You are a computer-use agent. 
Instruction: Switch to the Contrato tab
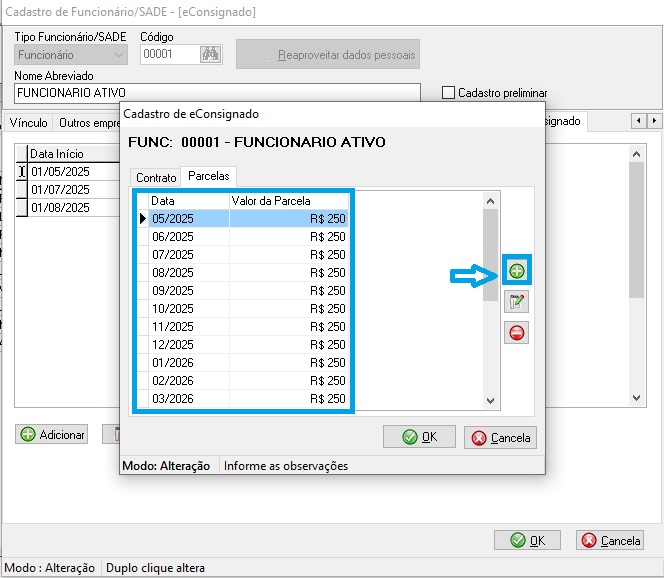pos(156,177)
